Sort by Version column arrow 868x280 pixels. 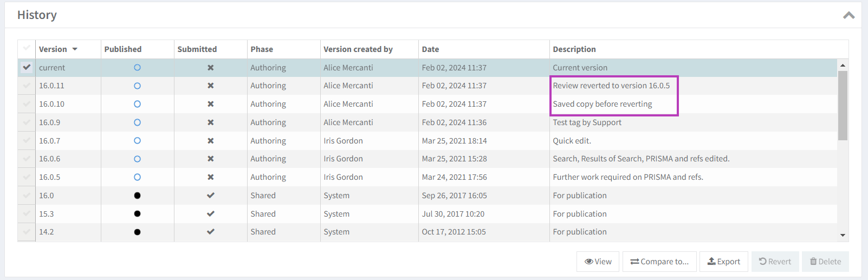click(75, 49)
